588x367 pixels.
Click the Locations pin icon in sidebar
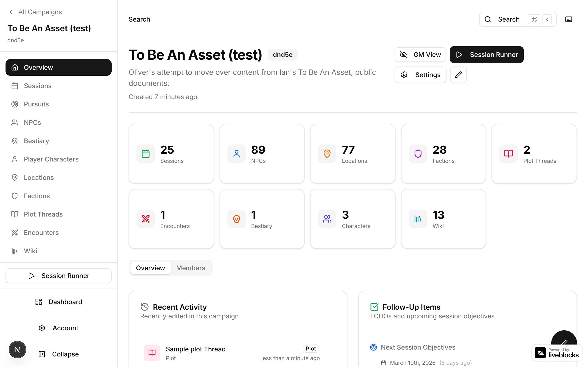click(15, 178)
